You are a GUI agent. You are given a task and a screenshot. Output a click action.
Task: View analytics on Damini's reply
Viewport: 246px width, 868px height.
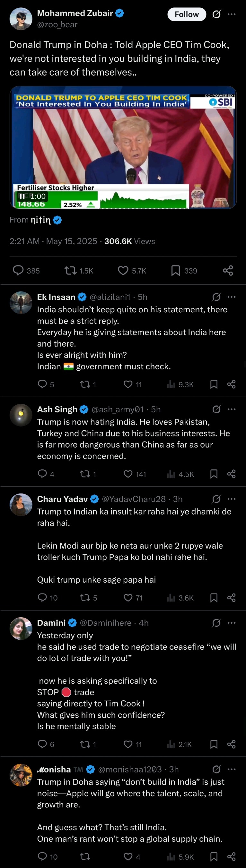pyautogui.click(x=179, y=744)
